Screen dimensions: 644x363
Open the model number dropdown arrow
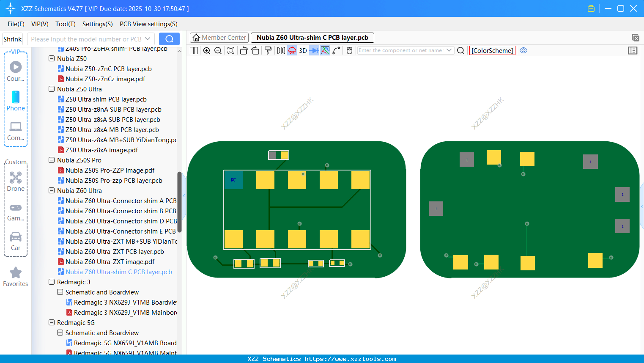pos(148,39)
